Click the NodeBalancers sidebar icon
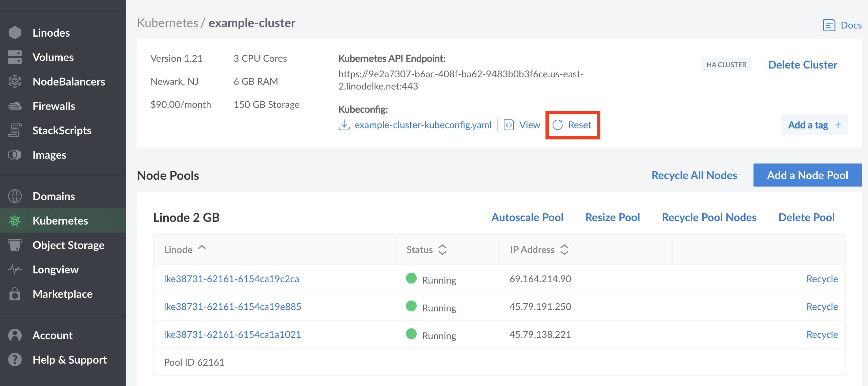868x386 pixels. (15, 81)
